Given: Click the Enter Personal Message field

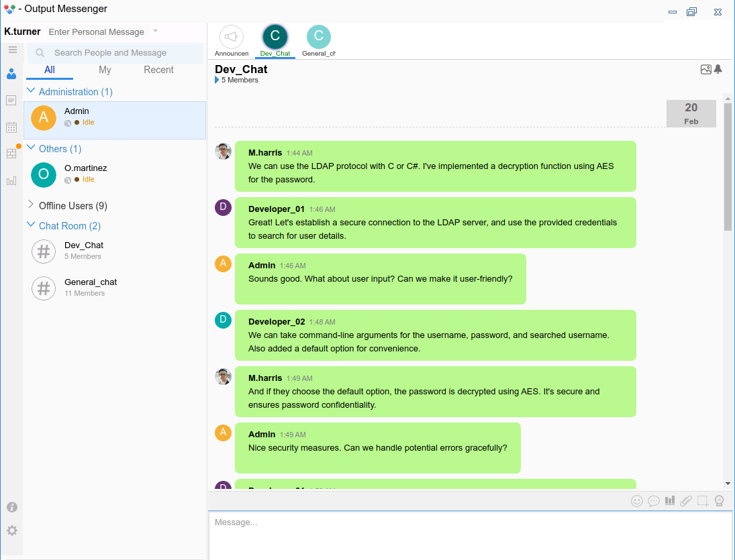Looking at the screenshot, I should coord(97,32).
